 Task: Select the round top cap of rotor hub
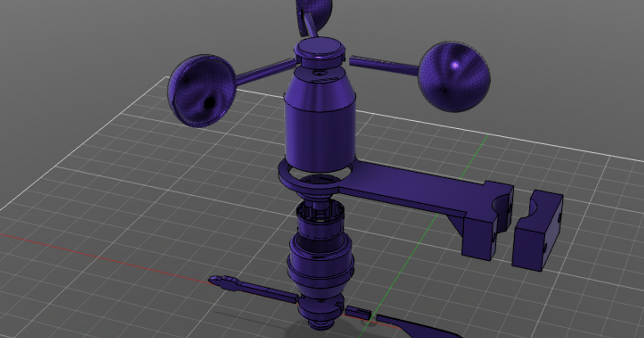319,49
